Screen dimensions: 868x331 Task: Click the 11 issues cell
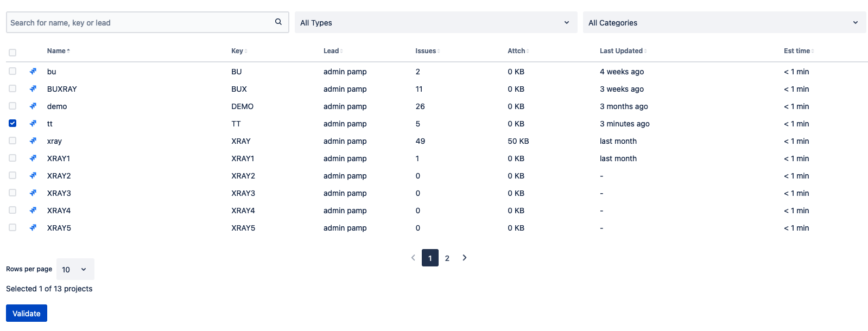[x=419, y=89]
